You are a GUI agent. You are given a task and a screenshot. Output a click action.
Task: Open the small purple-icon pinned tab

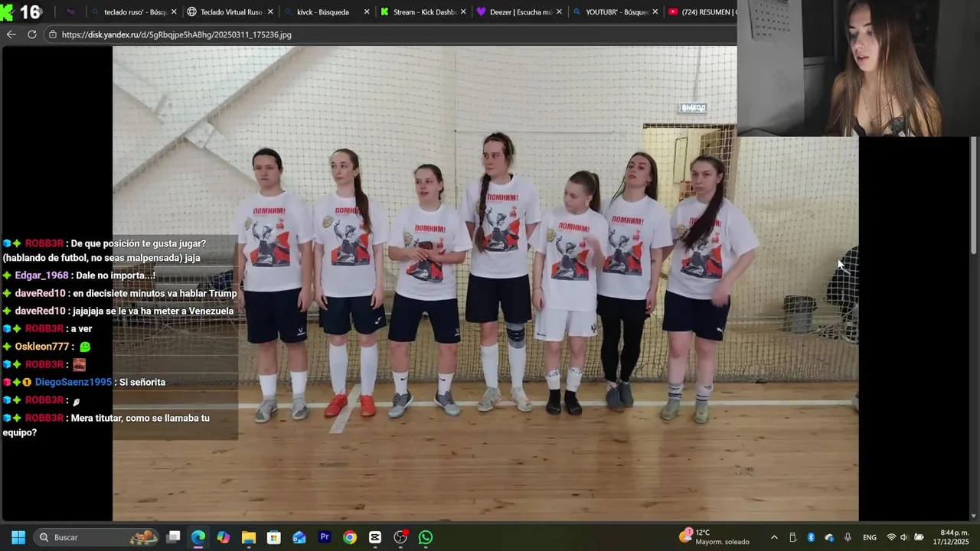click(x=70, y=12)
